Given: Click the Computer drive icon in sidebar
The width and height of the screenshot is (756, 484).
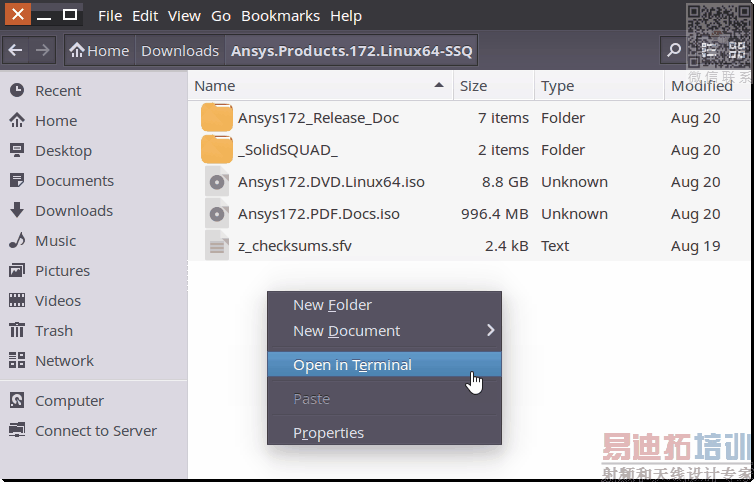Looking at the screenshot, I should [17, 400].
